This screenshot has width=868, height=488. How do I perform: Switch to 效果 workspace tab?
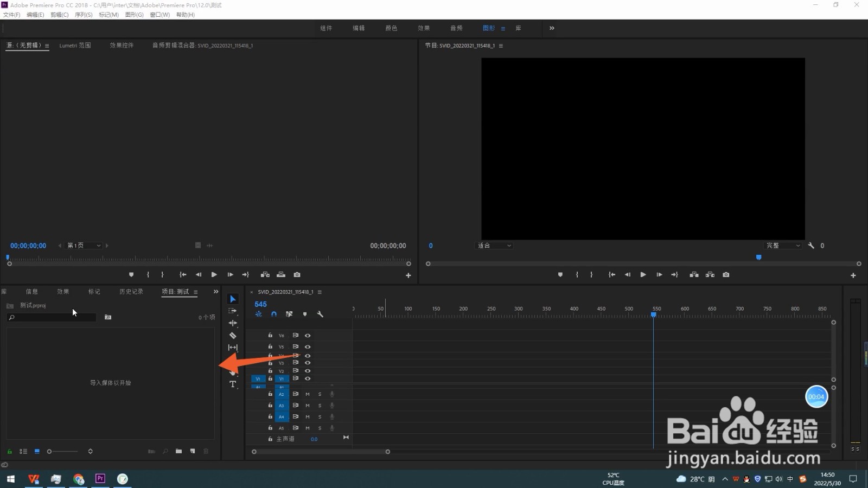click(x=424, y=28)
